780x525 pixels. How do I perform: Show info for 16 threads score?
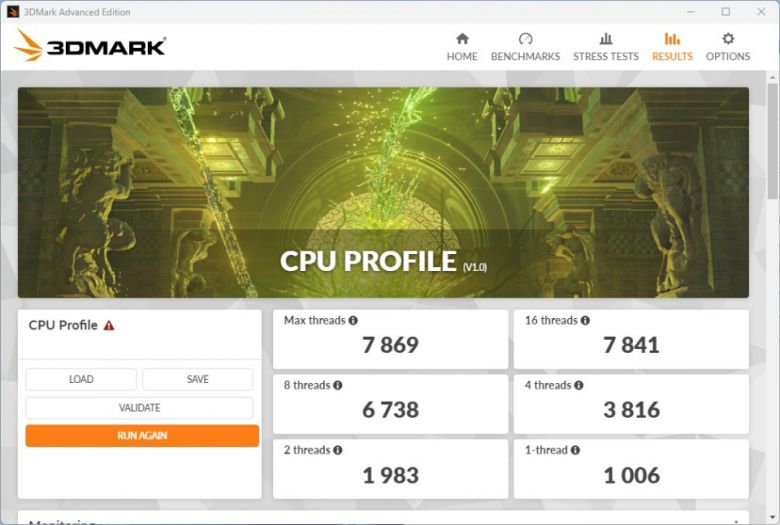tap(585, 321)
